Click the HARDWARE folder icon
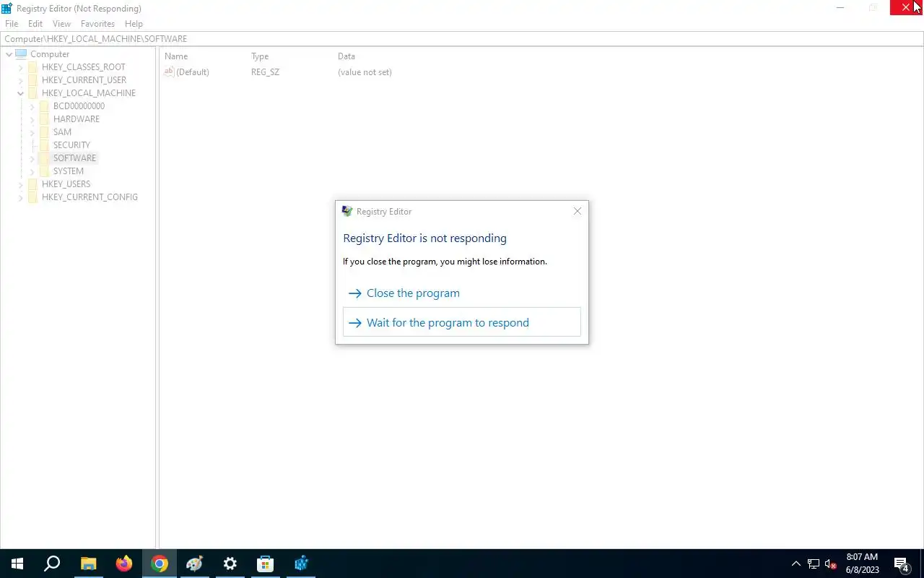The image size is (924, 578). coord(44,119)
